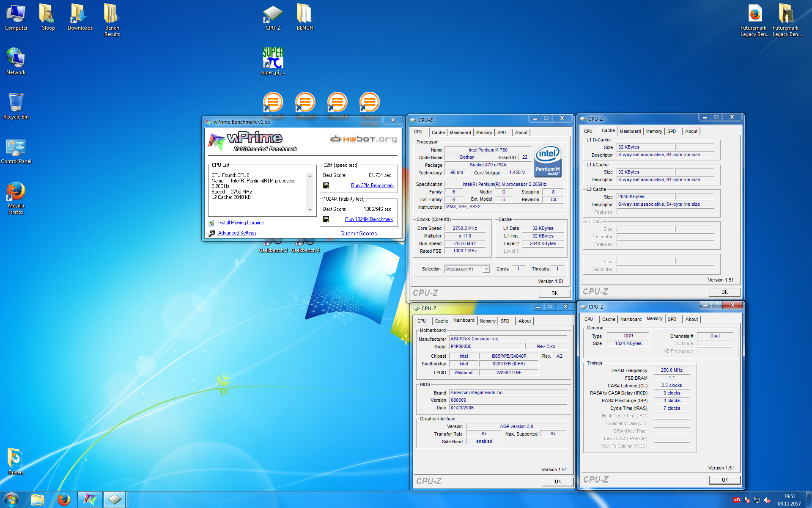This screenshot has width=812, height=508.
Task: Click OK in the CPU-Z Memory window
Action: tap(725, 480)
